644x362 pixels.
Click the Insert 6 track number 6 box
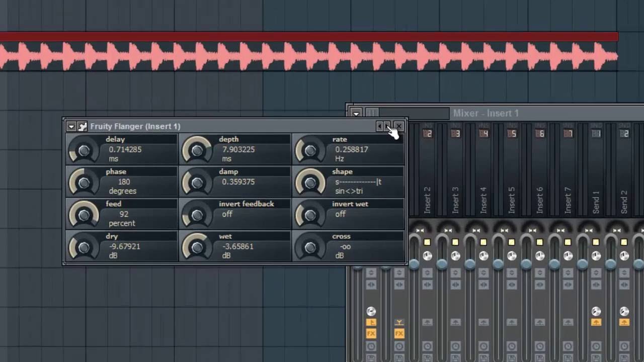point(540,134)
